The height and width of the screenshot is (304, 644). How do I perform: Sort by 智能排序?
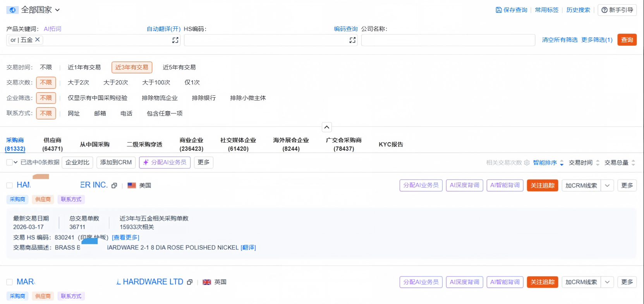tap(548, 163)
